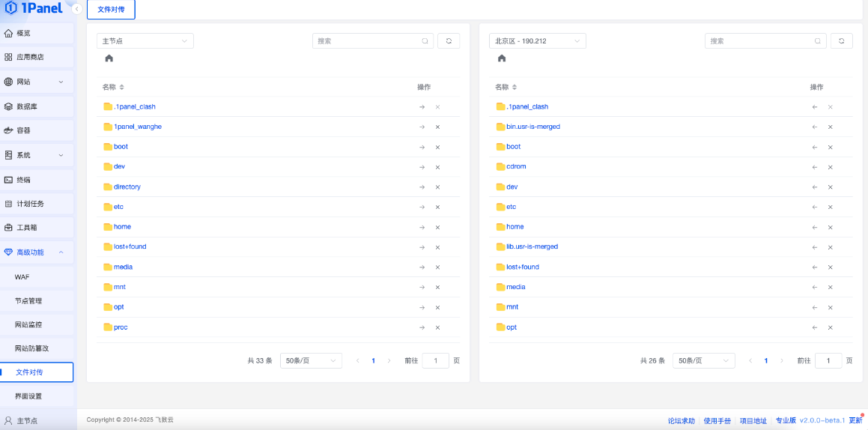Delete bin.usr-is-merged folder in right panel

click(x=830, y=127)
